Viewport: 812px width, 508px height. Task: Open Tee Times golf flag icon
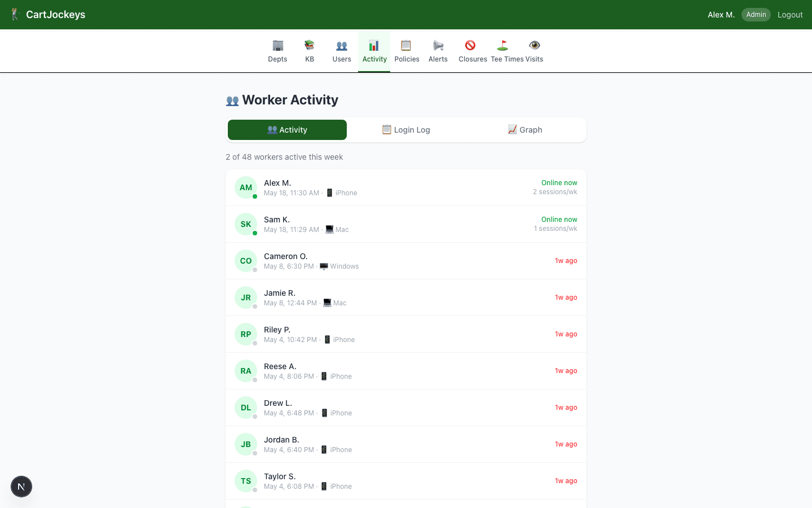pyautogui.click(x=502, y=45)
